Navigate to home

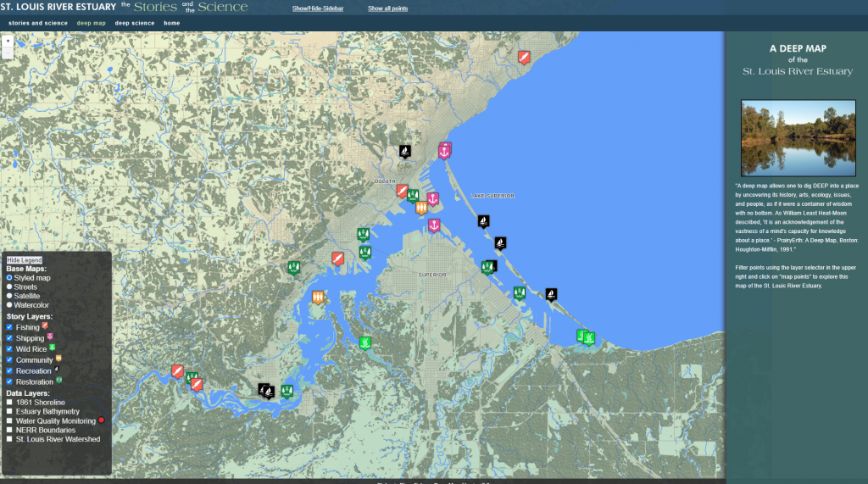point(171,23)
